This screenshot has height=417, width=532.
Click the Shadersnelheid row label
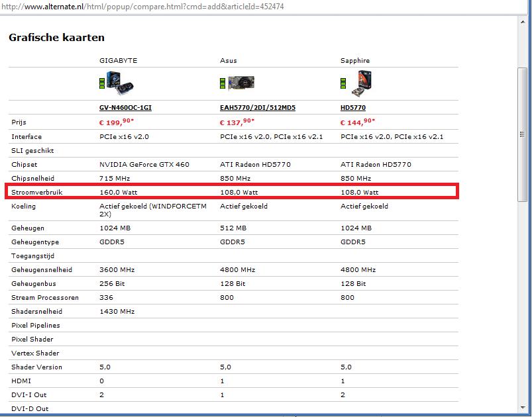pyautogui.click(x=36, y=312)
